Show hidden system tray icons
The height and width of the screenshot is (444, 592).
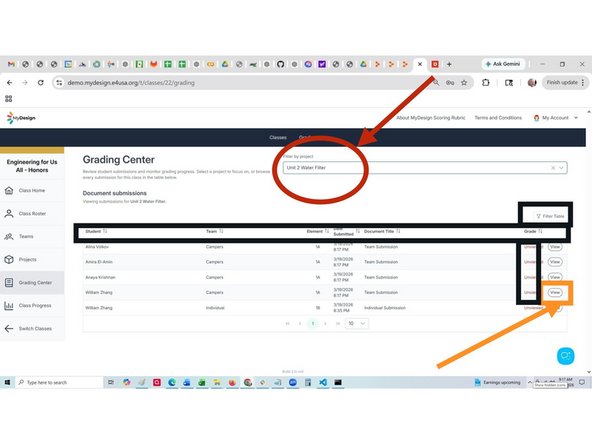point(530,382)
